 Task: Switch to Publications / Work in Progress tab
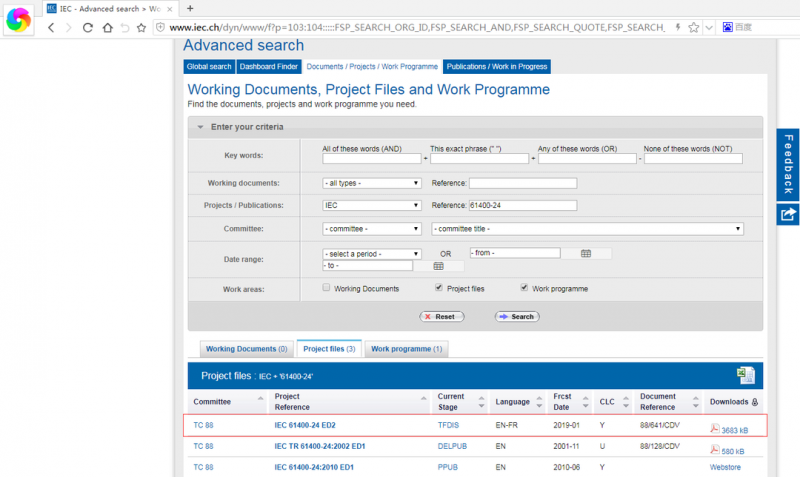(x=496, y=66)
